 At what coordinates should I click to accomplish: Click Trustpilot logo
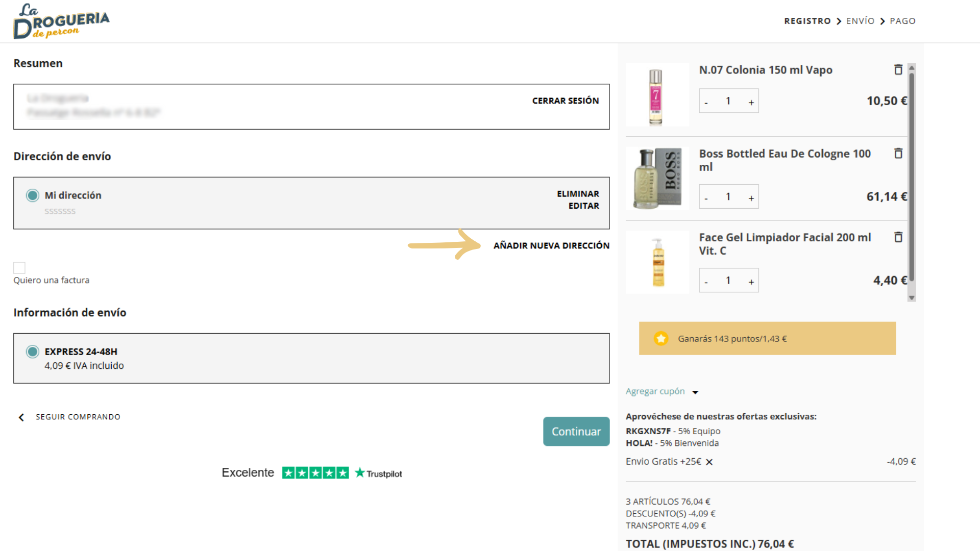coord(378,473)
